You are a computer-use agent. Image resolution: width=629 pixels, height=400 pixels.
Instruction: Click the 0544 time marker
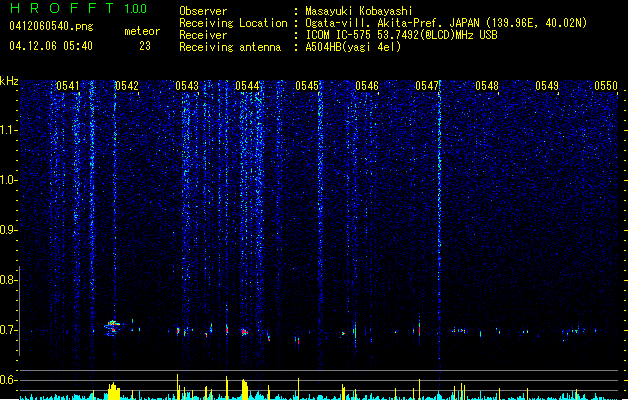247,85
